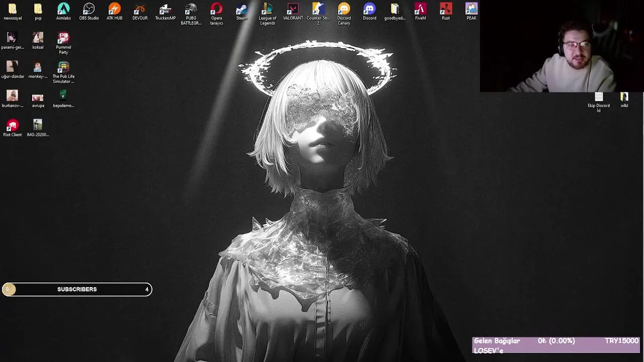Select the burkanov-... image file
644x362 pixels.
point(13,99)
